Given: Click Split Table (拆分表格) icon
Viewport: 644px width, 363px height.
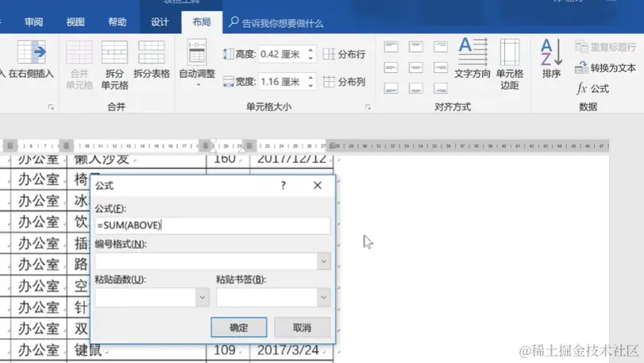Looking at the screenshot, I should tap(152, 52).
